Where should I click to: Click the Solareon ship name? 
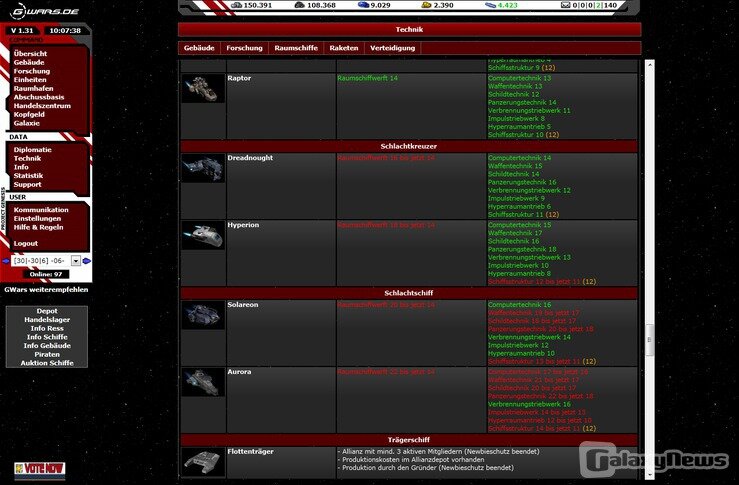(x=243, y=304)
